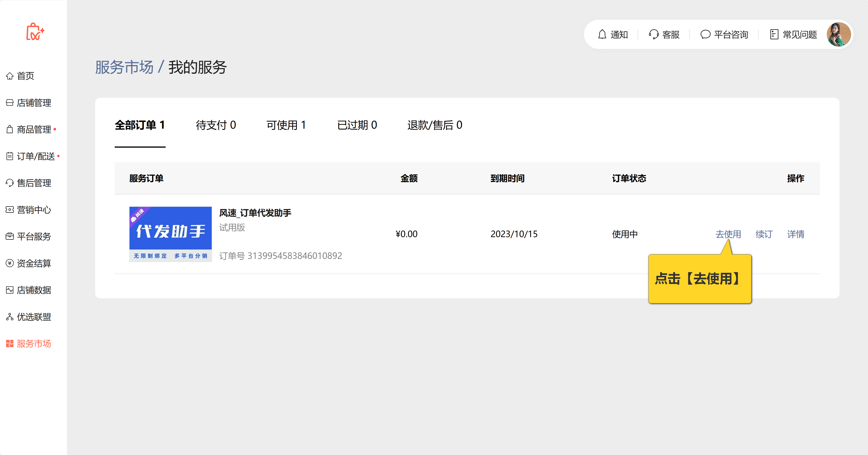Image resolution: width=868 pixels, height=455 pixels.
Task: Open the 订单/配送 sidebar menu
Action: (x=35, y=156)
